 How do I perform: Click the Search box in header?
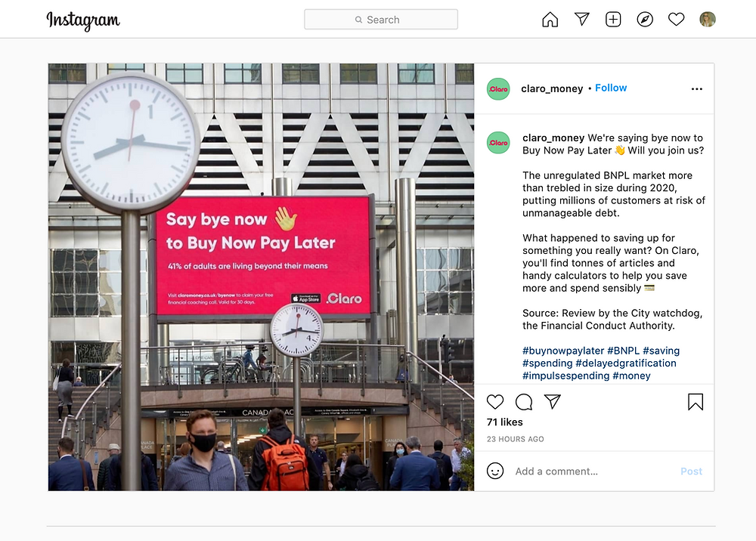pos(381,20)
